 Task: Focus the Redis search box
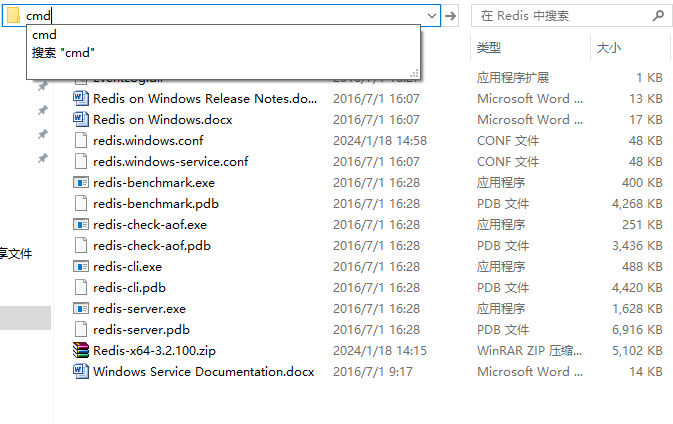571,16
